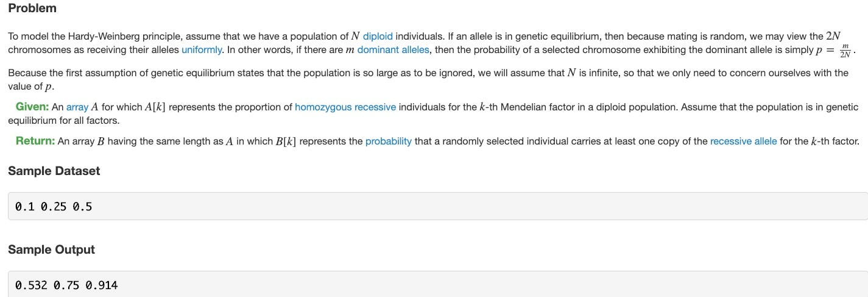Click the 'Sample Output' heading
The image size is (868, 297).
[52, 249]
